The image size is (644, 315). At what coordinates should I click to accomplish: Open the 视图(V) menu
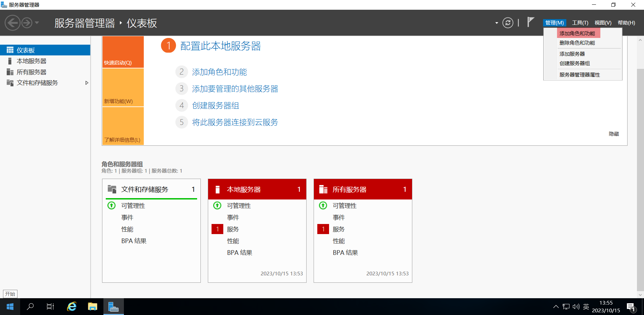[x=603, y=23]
